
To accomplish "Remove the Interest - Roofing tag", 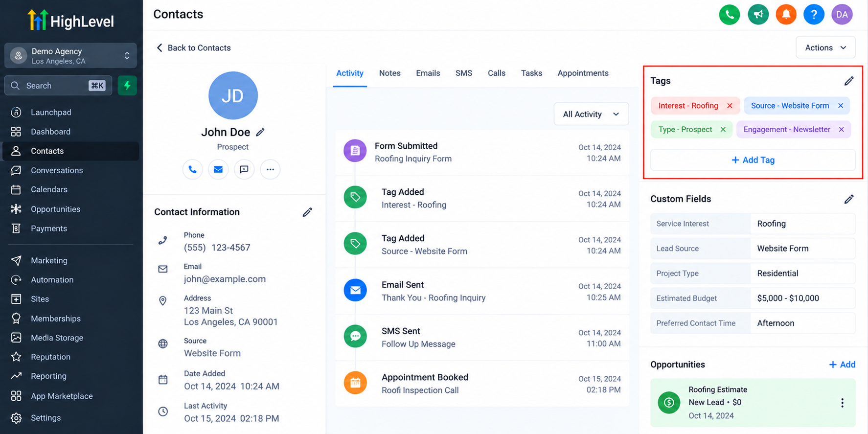I will [x=730, y=106].
